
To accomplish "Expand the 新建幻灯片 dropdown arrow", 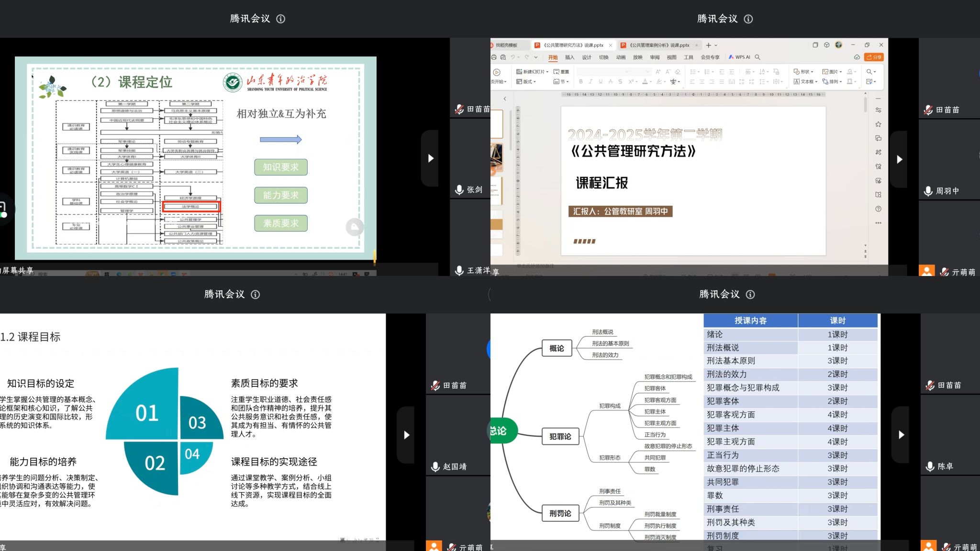I will (547, 72).
